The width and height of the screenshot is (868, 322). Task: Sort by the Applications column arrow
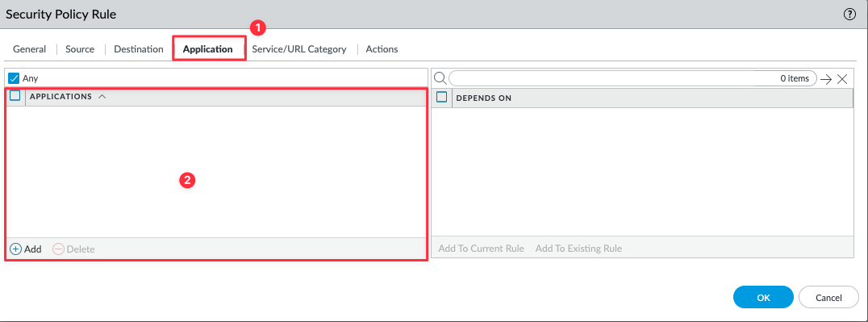[102, 96]
